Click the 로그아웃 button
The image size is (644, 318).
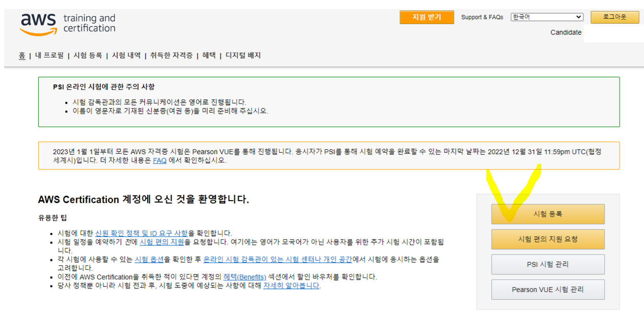615,17
